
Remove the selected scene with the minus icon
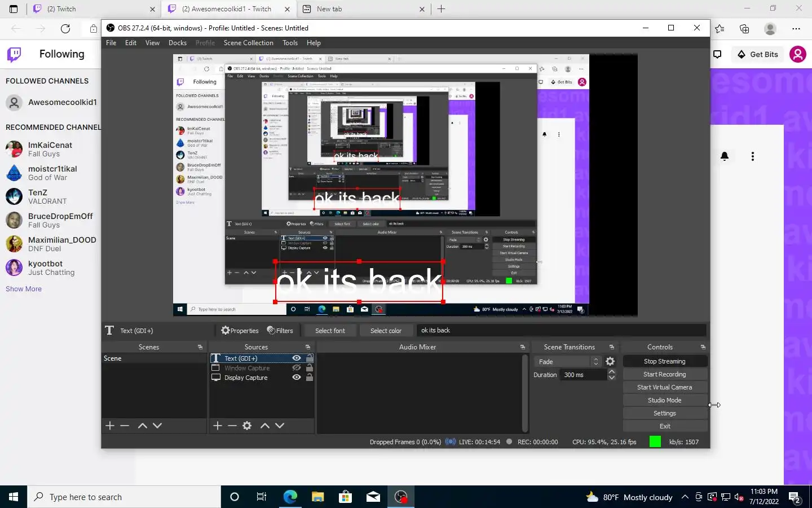point(125,426)
